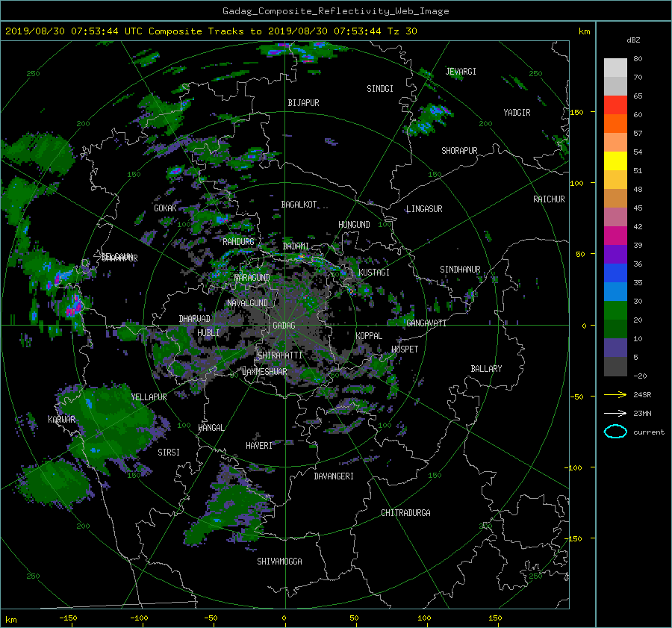The image size is (672, 628).
Task: Click the DHARWAD city label
Action: [195, 319]
